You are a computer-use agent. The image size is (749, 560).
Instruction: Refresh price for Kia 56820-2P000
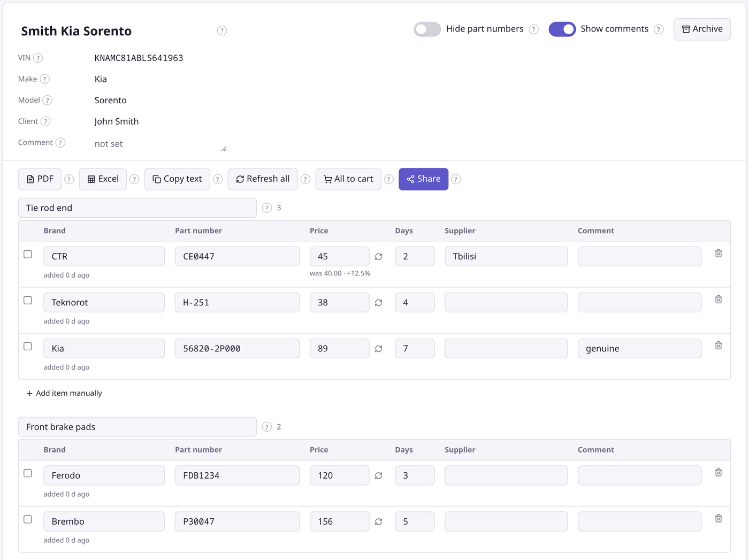379,349
